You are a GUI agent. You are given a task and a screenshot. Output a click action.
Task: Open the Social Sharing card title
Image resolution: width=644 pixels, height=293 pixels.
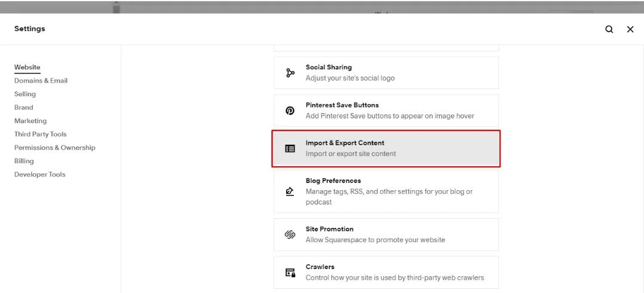[x=329, y=67]
